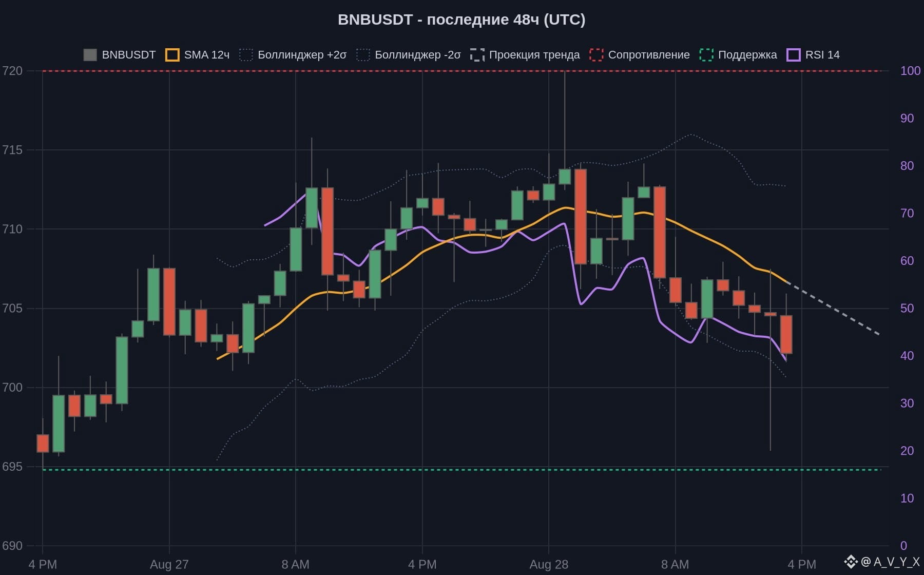Image resolution: width=924 pixels, height=575 pixels.
Task: Click the 690 price axis label
Action: click(12, 546)
